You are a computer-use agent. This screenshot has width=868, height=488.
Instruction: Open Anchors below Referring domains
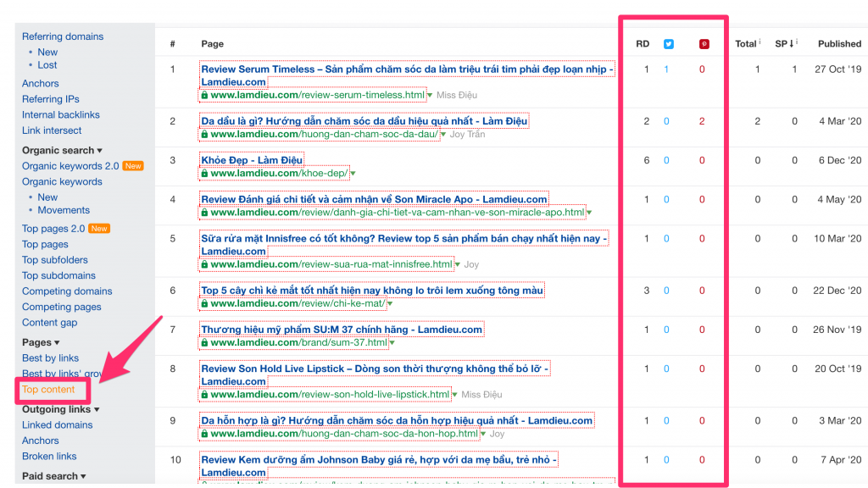(41, 84)
